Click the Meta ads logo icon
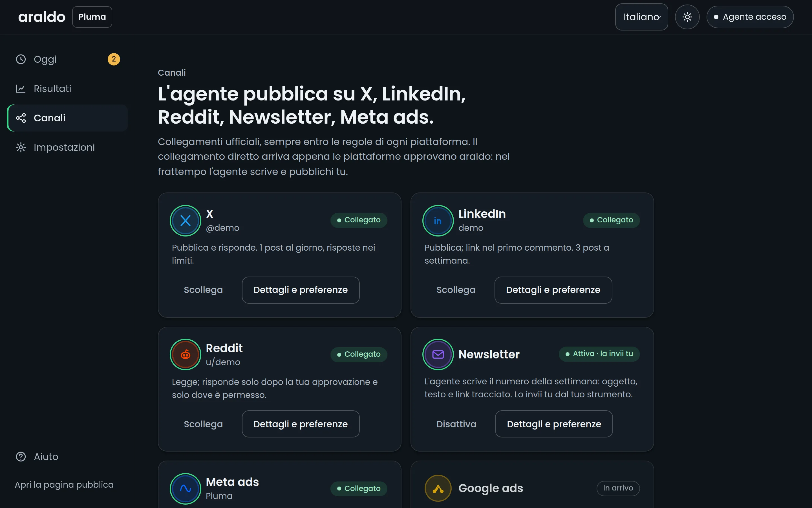812x508 pixels. click(186, 489)
